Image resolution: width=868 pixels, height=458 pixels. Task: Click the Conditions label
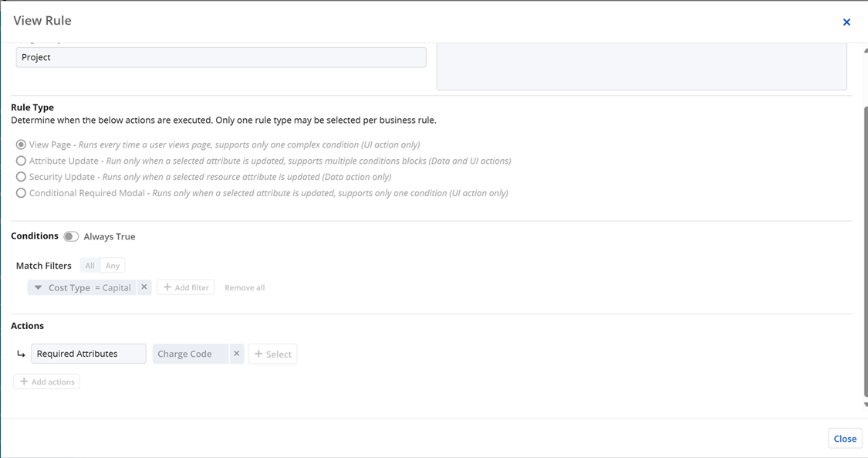pyautogui.click(x=34, y=236)
